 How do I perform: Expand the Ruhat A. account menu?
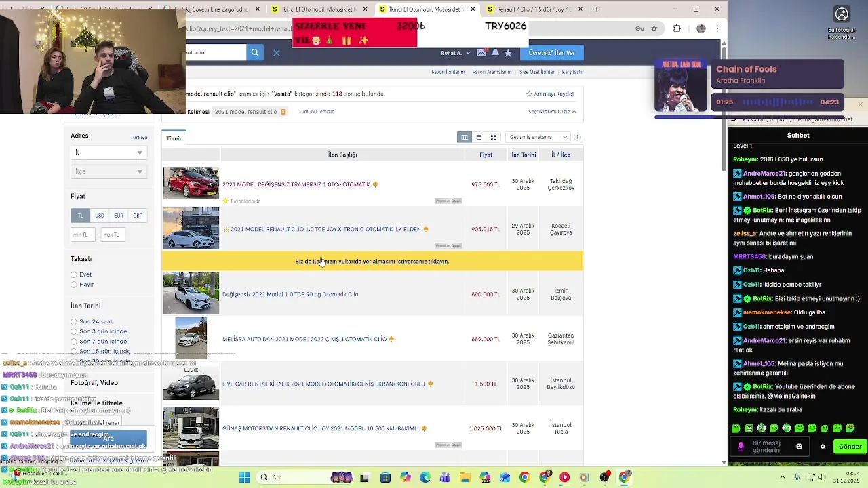pyautogui.click(x=455, y=53)
